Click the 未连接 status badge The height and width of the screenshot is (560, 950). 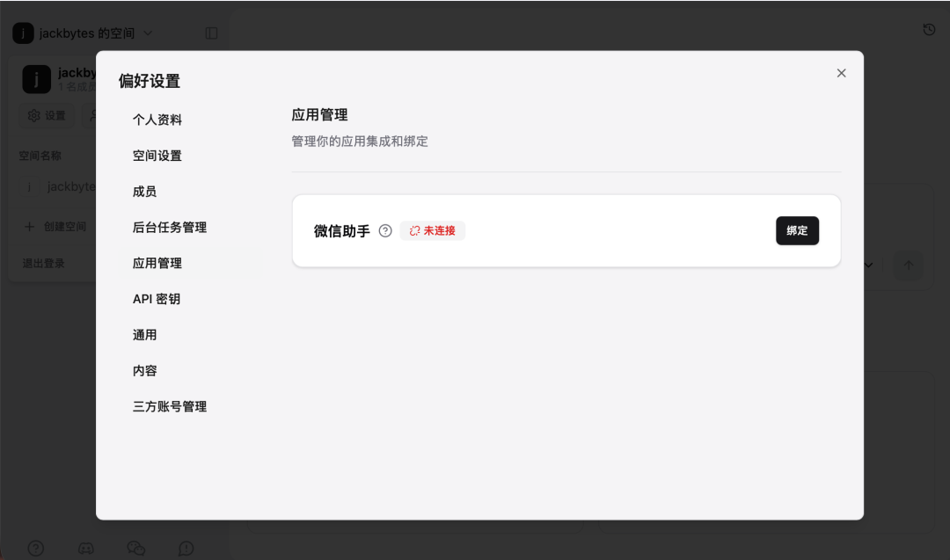tap(433, 230)
